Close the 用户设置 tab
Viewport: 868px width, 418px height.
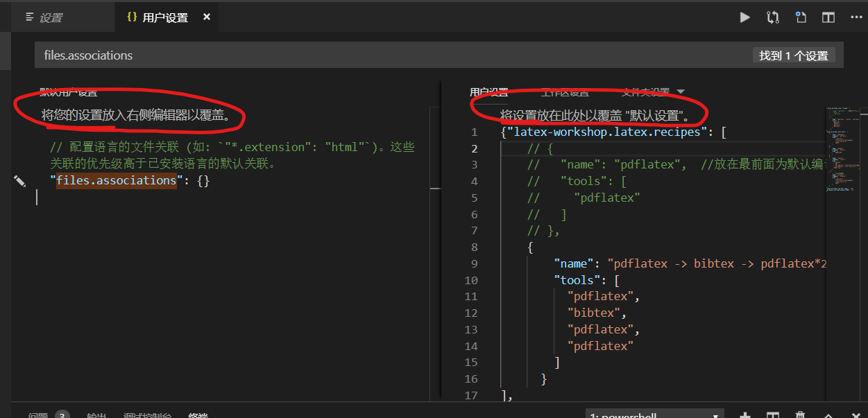207,17
